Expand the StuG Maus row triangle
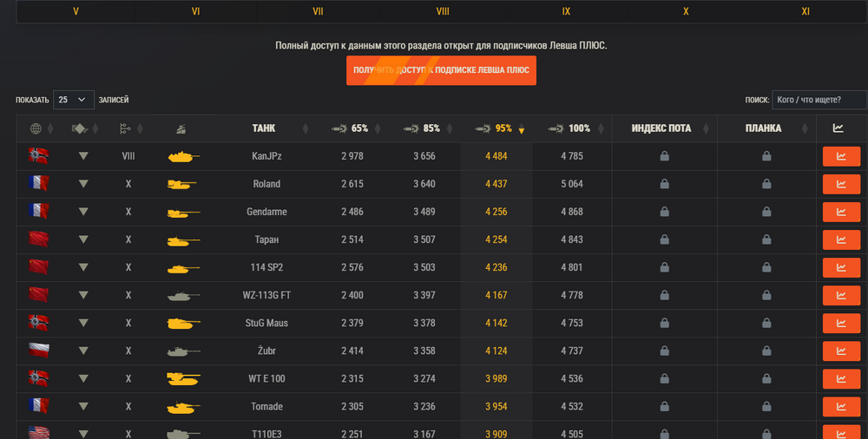Viewport: 868px width, 439px height. tap(83, 323)
